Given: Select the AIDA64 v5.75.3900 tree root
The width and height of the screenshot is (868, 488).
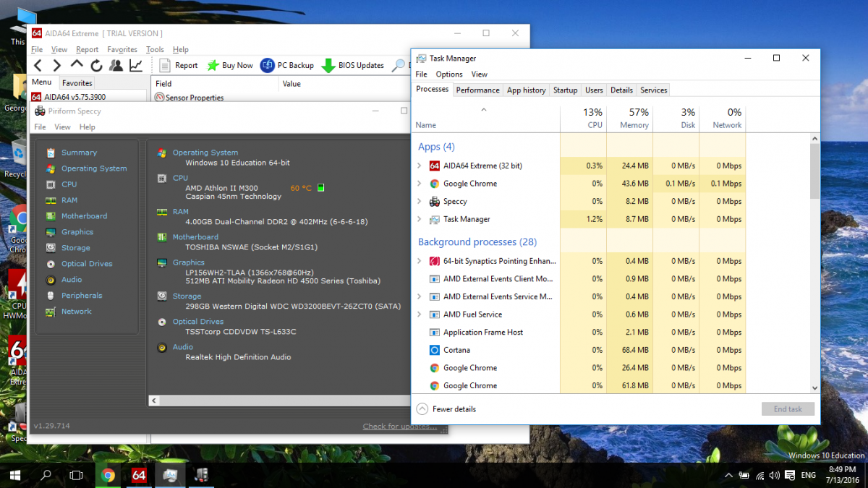Looking at the screenshot, I should (69, 97).
